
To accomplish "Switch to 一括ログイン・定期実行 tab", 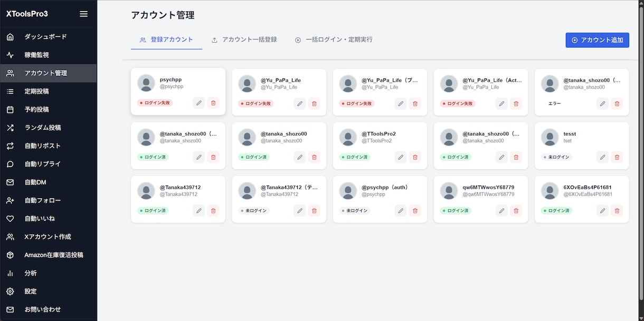I will pos(334,40).
